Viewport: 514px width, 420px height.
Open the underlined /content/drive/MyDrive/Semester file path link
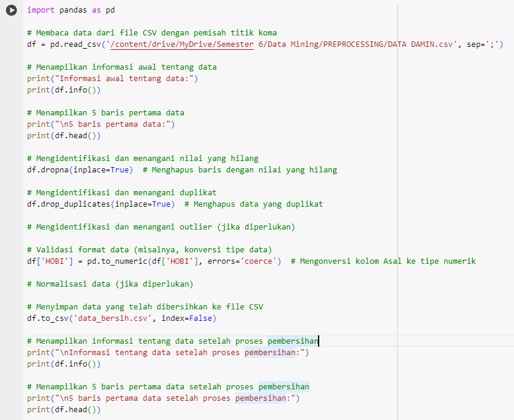(182, 44)
